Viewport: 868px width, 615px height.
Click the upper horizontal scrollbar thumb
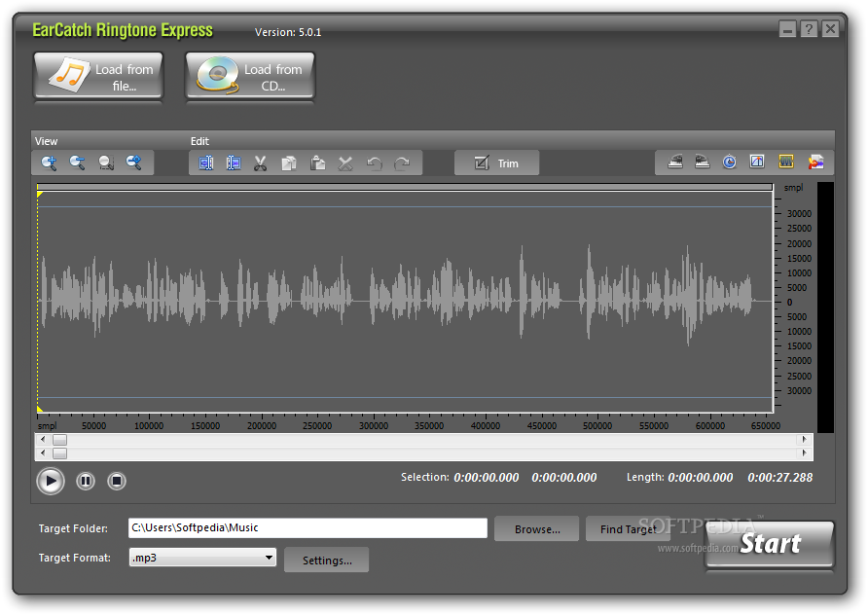[x=59, y=440]
